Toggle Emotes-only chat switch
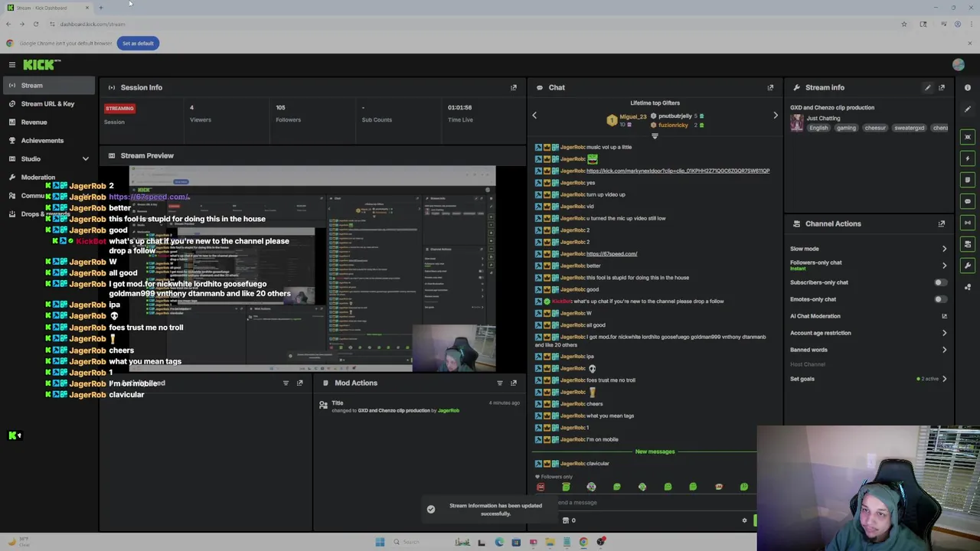The width and height of the screenshot is (980, 551). point(939,299)
